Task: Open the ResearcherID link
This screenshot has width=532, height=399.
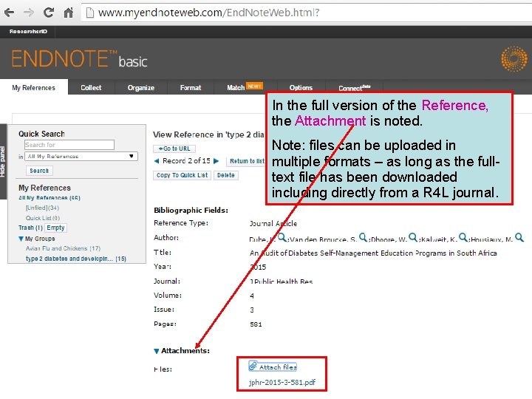Action: pyautogui.click(x=28, y=31)
